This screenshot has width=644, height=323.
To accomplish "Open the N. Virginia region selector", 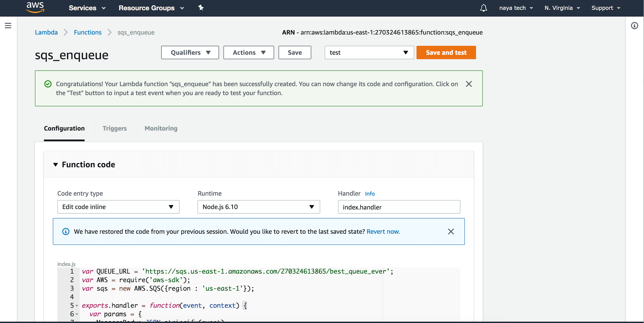I will click(x=562, y=8).
